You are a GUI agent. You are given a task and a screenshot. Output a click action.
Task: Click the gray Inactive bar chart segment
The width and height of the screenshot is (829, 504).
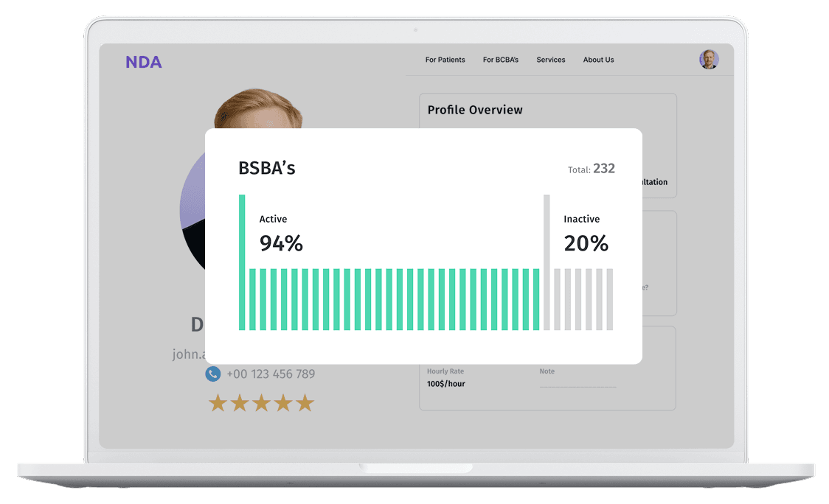[x=583, y=299]
